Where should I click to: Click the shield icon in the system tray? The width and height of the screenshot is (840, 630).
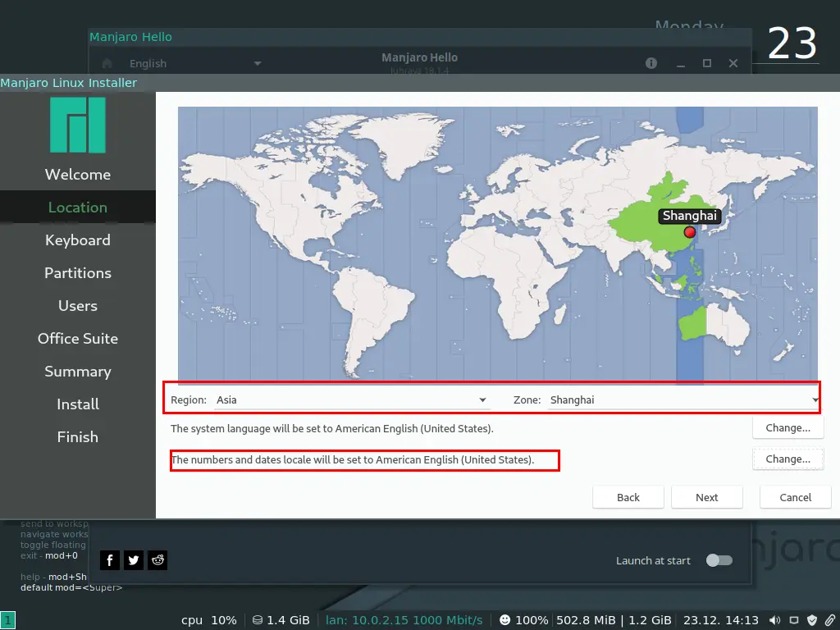pos(812,620)
